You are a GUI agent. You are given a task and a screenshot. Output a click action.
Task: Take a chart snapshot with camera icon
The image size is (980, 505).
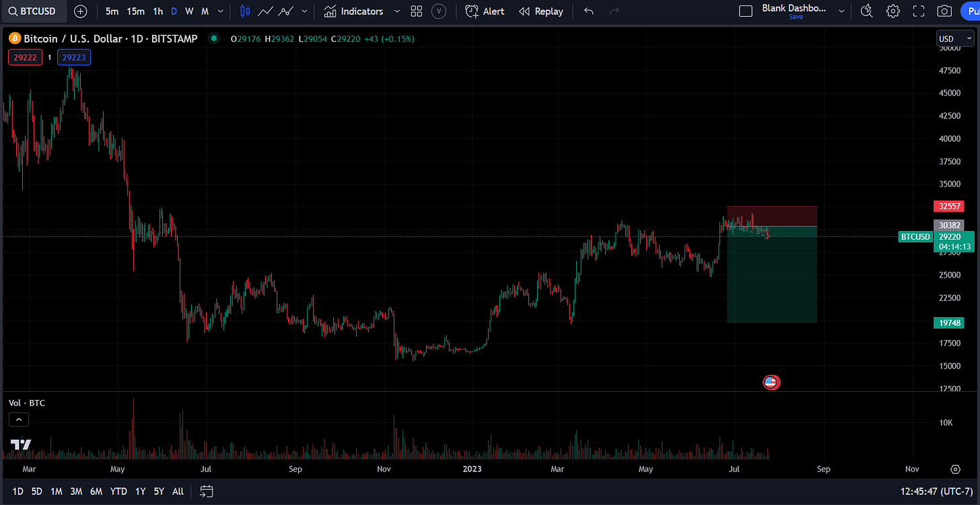(x=944, y=11)
